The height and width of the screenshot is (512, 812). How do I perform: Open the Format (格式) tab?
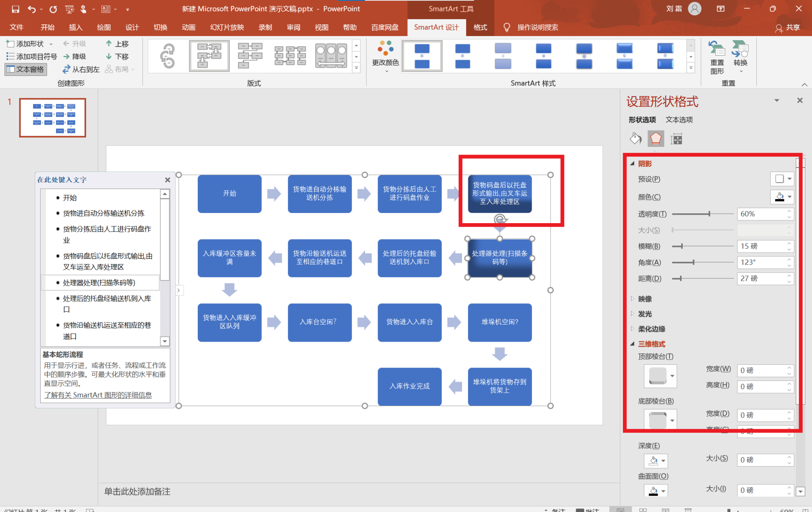click(480, 27)
